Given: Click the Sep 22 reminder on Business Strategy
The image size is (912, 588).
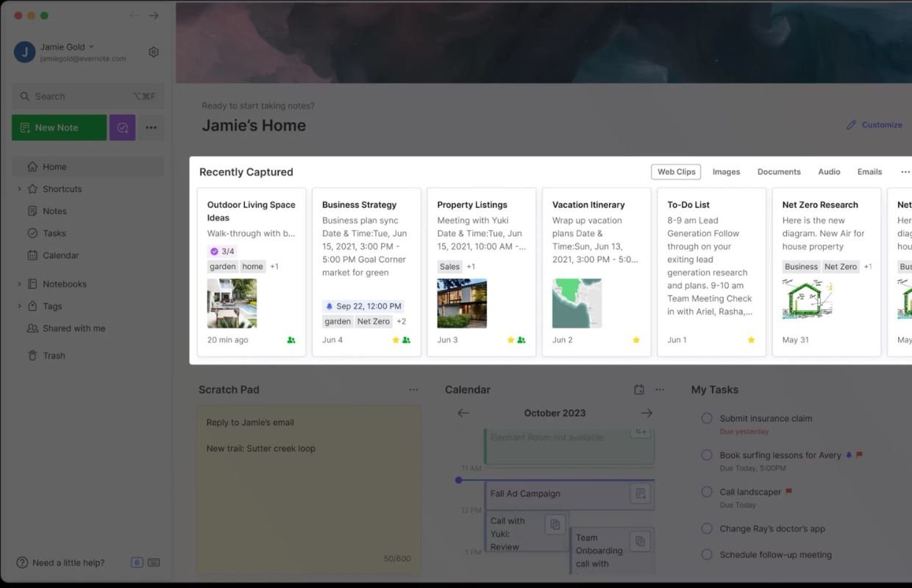Looking at the screenshot, I should pyautogui.click(x=363, y=306).
